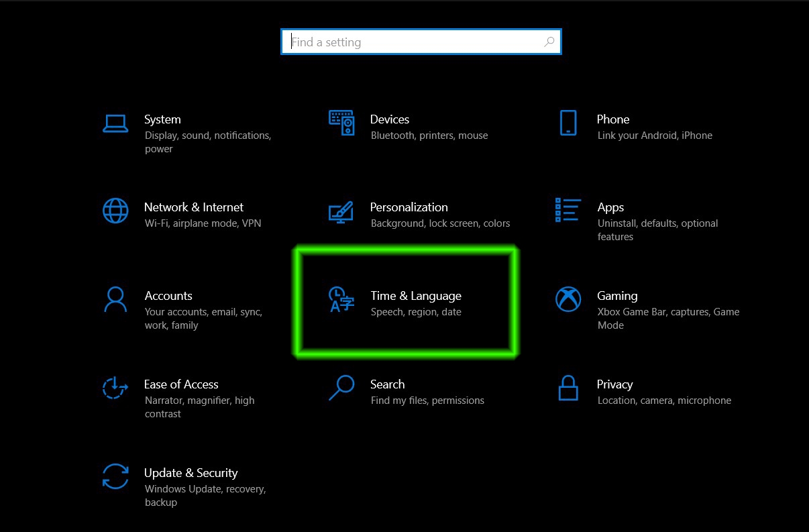
Task: Click 'Windows Update, recovery, backup' description
Action: [x=205, y=496]
